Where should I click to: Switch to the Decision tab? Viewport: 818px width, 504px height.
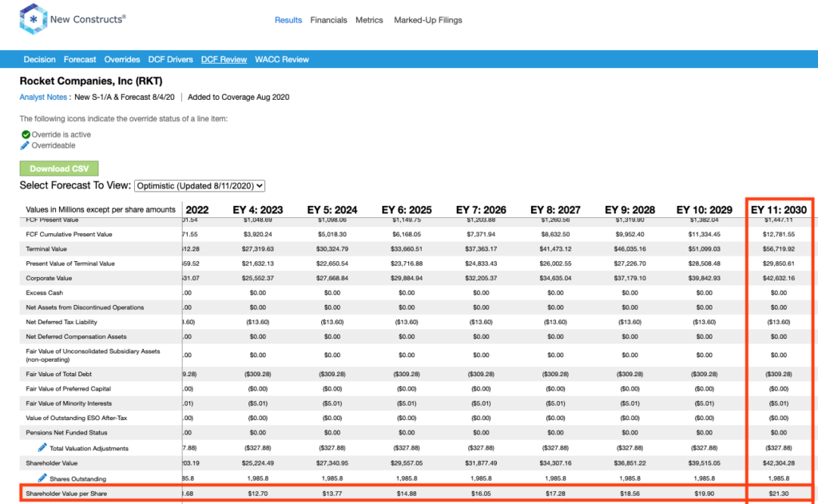click(x=40, y=60)
